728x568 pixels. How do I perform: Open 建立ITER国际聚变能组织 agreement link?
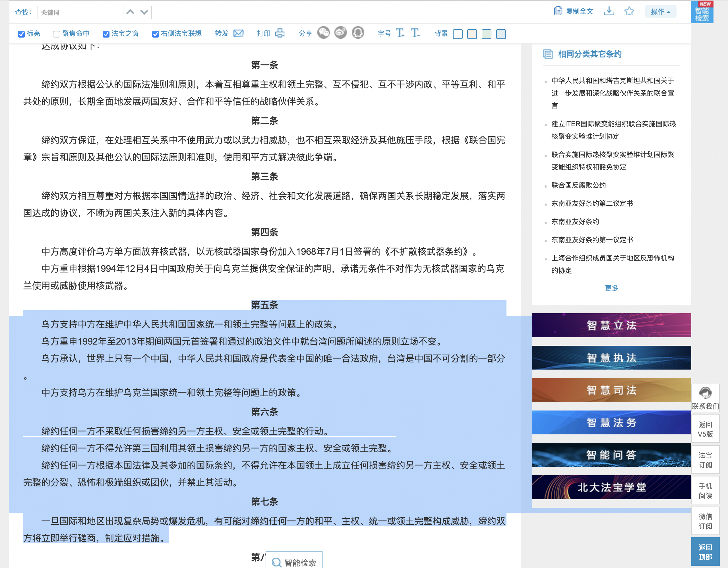[613, 130]
